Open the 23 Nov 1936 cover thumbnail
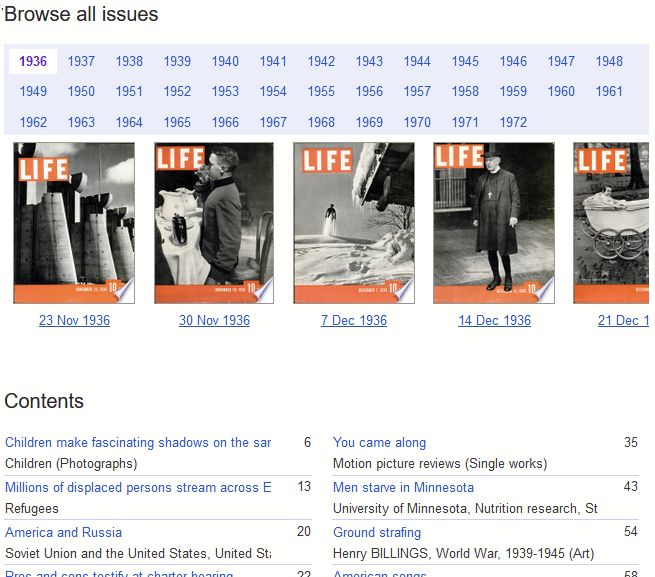This screenshot has height=577, width=655. [x=74, y=223]
